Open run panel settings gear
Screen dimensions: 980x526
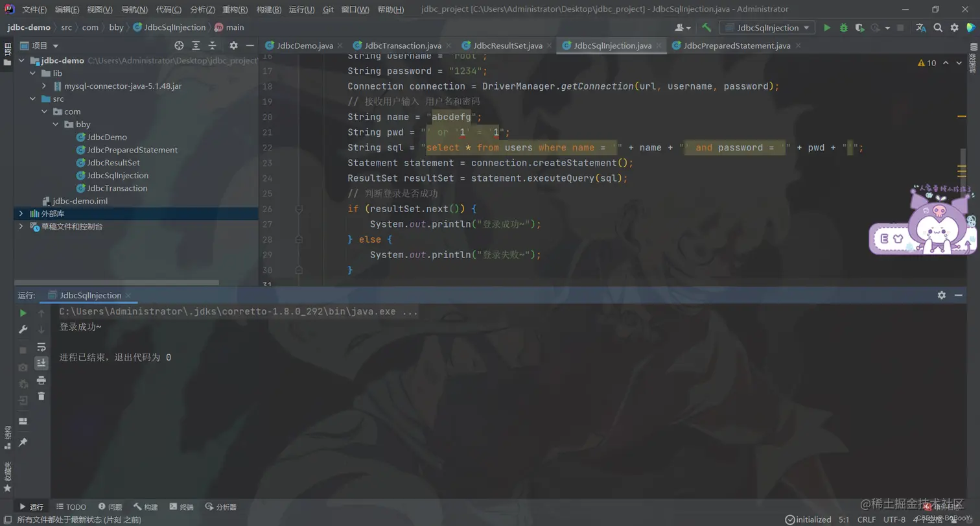coord(941,295)
